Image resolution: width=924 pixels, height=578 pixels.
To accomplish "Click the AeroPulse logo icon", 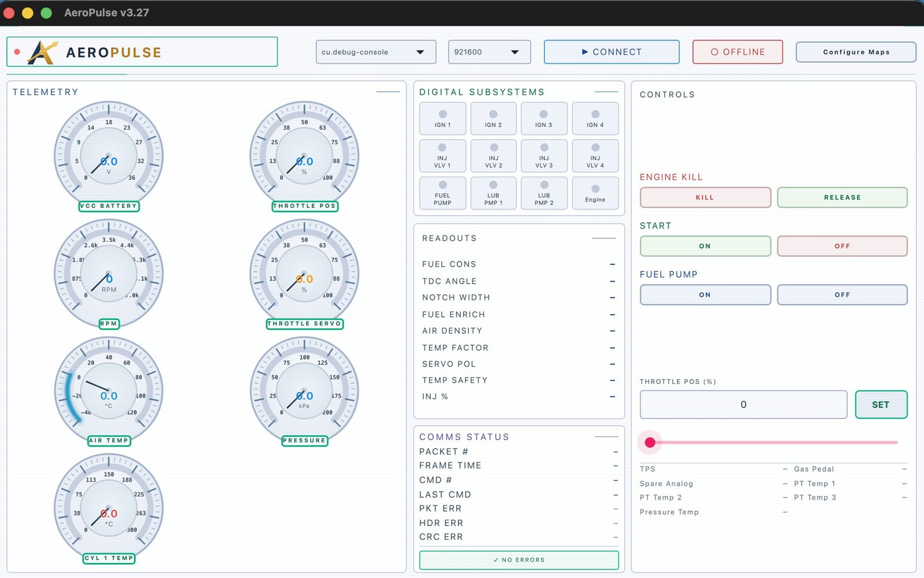I will coord(43,53).
